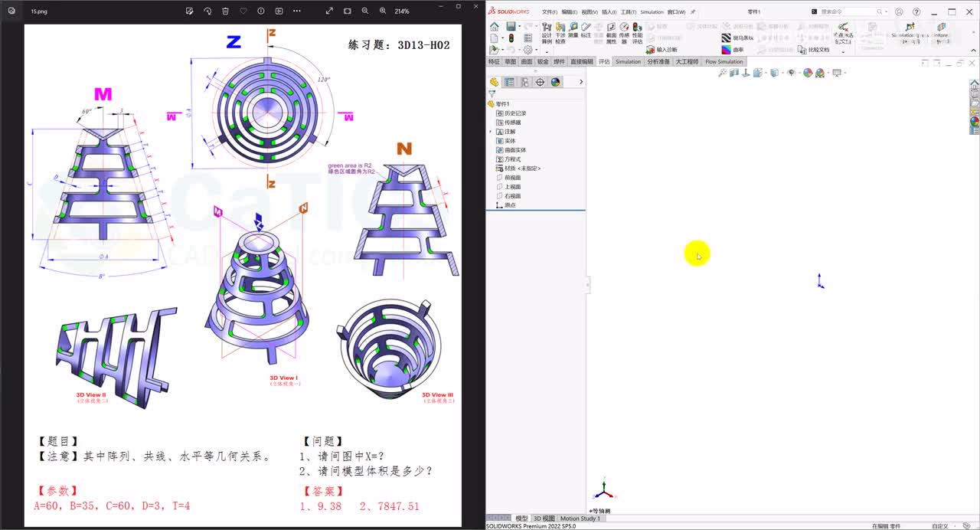Open the three-dot See more menu
The image size is (980, 530).
click(297, 11)
